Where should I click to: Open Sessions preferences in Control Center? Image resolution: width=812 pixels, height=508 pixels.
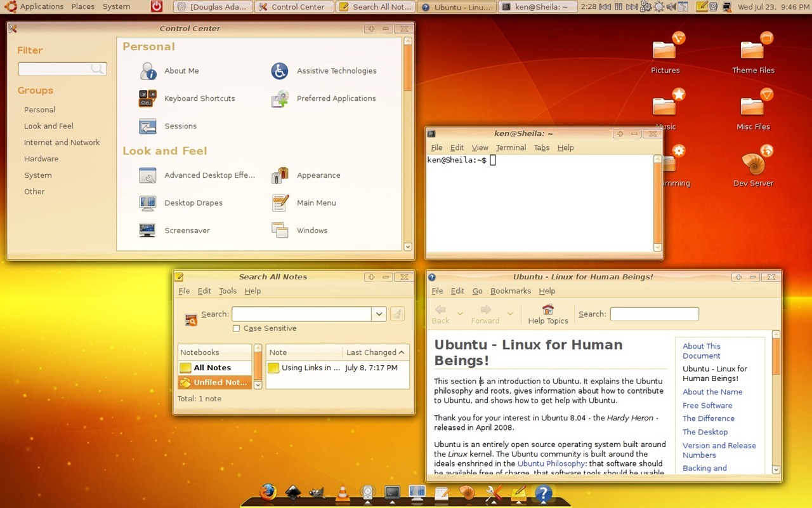[168, 126]
